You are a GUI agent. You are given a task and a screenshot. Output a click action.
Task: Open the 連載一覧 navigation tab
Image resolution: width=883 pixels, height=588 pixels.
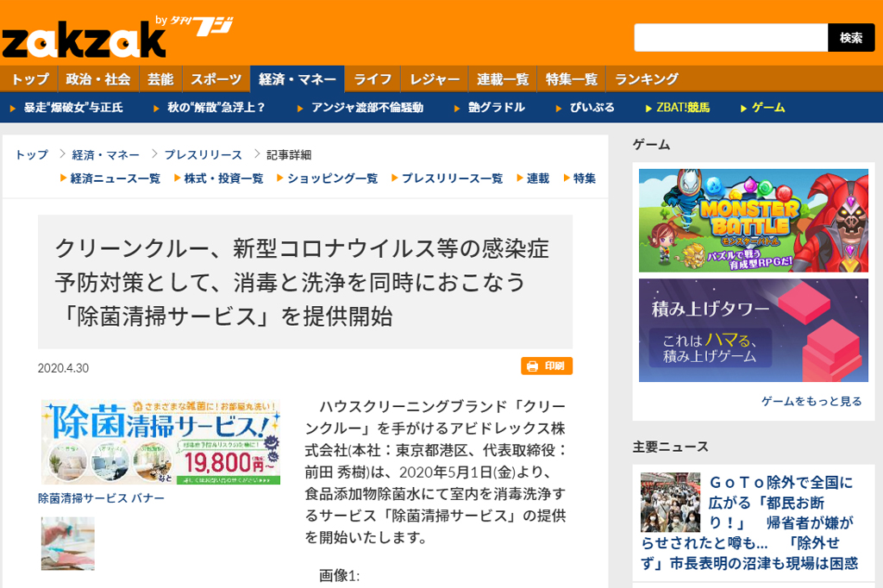[503, 79]
